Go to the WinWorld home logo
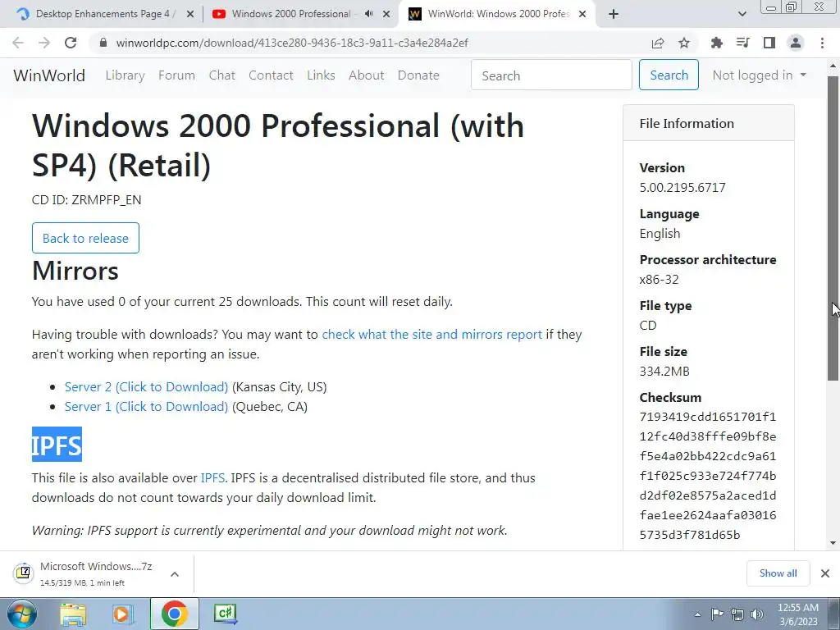The height and width of the screenshot is (630, 840). click(49, 75)
